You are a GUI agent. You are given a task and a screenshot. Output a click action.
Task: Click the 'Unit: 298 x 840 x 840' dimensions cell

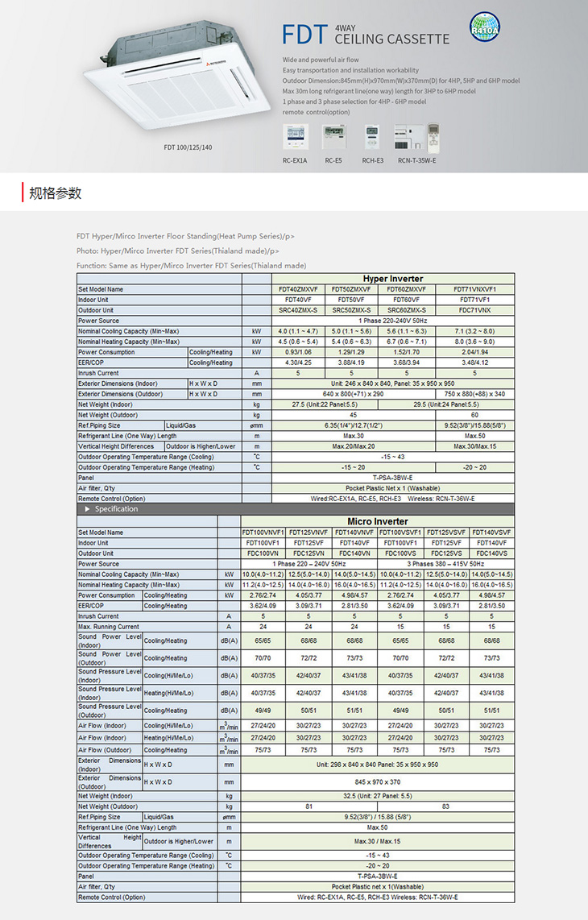(x=377, y=765)
